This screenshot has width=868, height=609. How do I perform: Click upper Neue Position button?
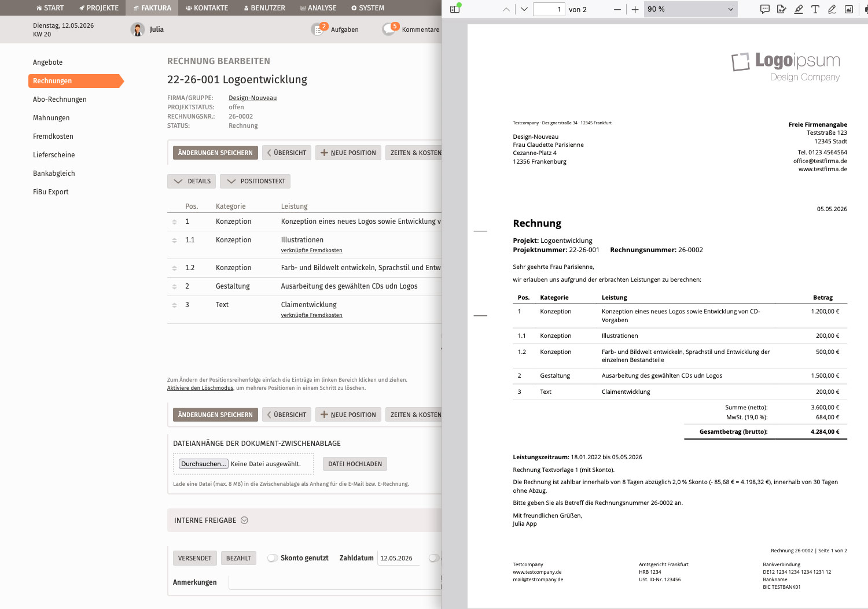coord(348,153)
